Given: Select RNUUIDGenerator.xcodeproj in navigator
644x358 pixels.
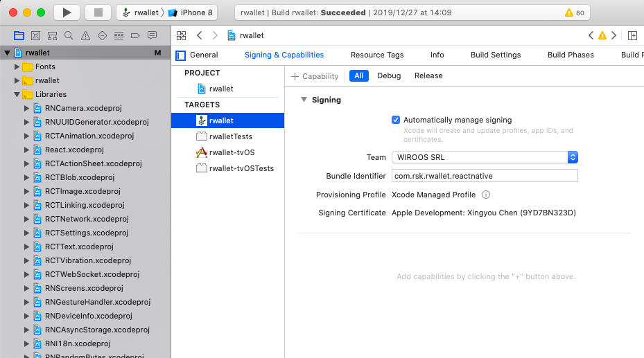Looking at the screenshot, I should [x=96, y=122].
